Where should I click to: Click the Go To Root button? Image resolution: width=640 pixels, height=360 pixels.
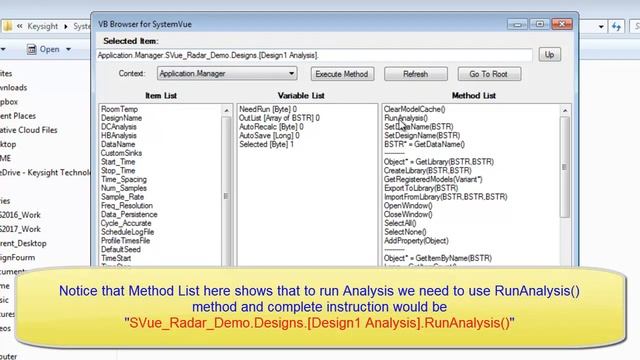coord(489,74)
